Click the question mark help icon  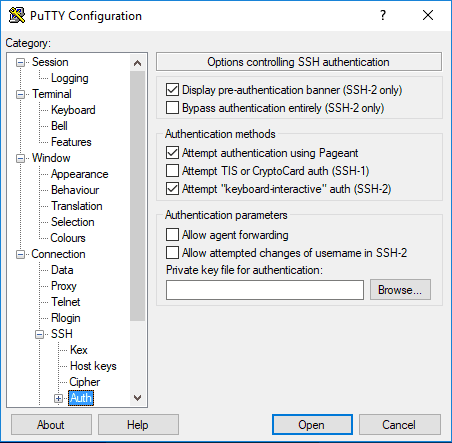pyautogui.click(x=383, y=15)
